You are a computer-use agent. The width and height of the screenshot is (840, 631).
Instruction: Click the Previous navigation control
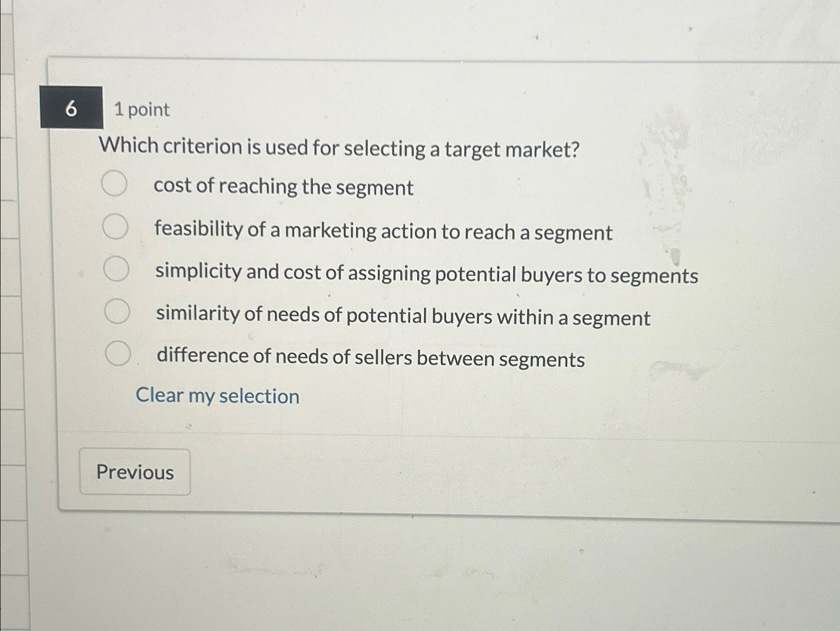(x=136, y=473)
